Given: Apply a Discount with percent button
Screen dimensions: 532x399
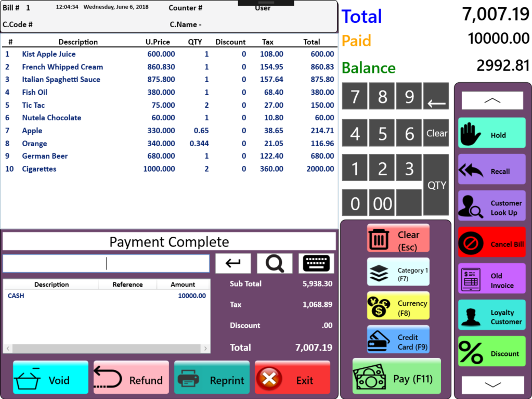Looking at the screenshot, I should click(491, 351).
